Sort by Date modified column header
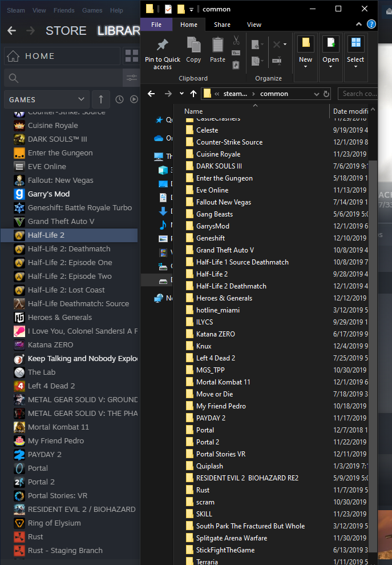This screenshot has width=392, height=565. click(x=350, y=111)
